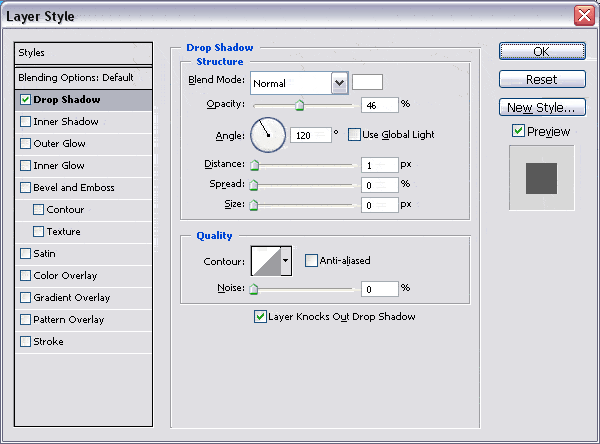Check the Texture sub-option checkbox
The width and height of the screenshot is (600, 444).
[38, 232]
